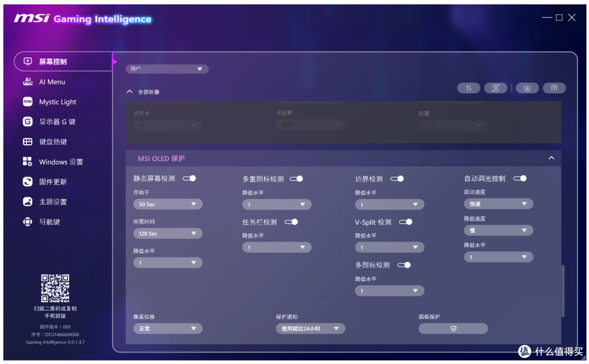The width and height of the screenshot is (589, 364).
Task: Toggle V-Split 检测 switch
Action: (x=406, y=222)
